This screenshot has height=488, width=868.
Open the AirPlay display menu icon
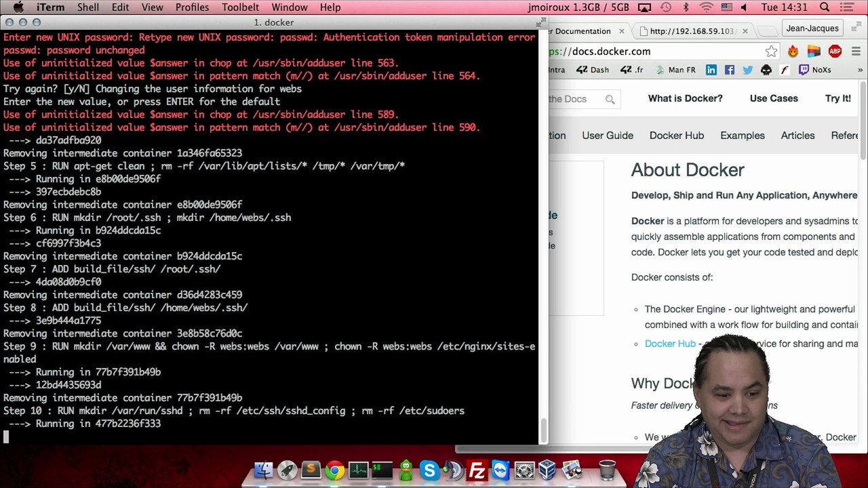click(645, 7)
